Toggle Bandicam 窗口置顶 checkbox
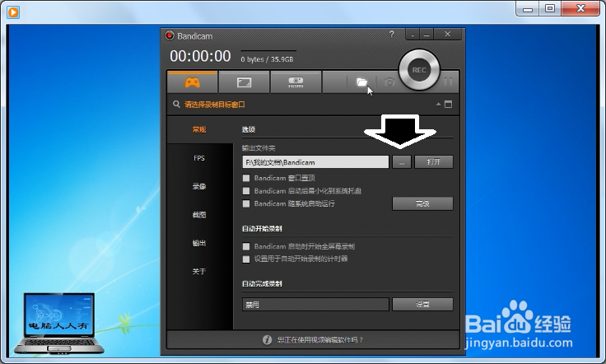 coord(246,178)
